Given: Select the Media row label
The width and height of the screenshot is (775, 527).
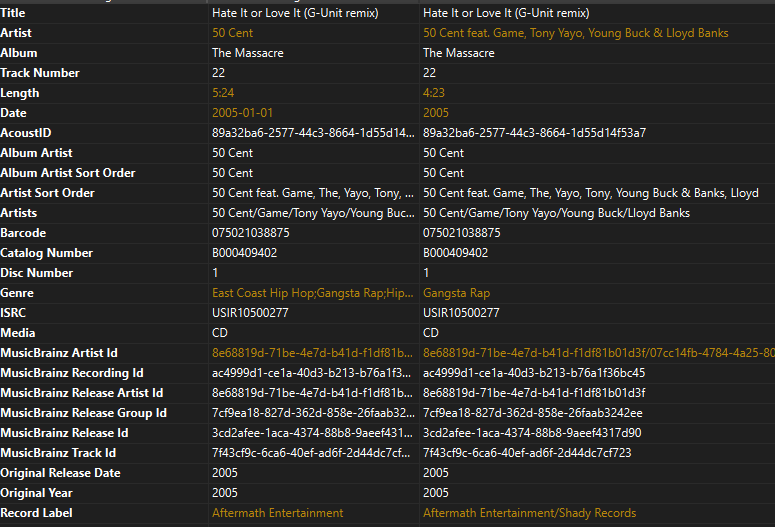Looking at the screenshot, I should click(x=18, y=333).
